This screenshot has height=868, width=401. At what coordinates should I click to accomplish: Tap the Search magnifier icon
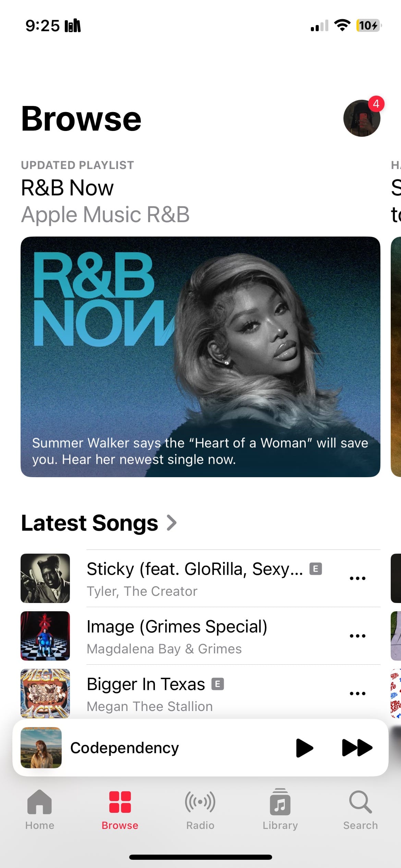360,802
